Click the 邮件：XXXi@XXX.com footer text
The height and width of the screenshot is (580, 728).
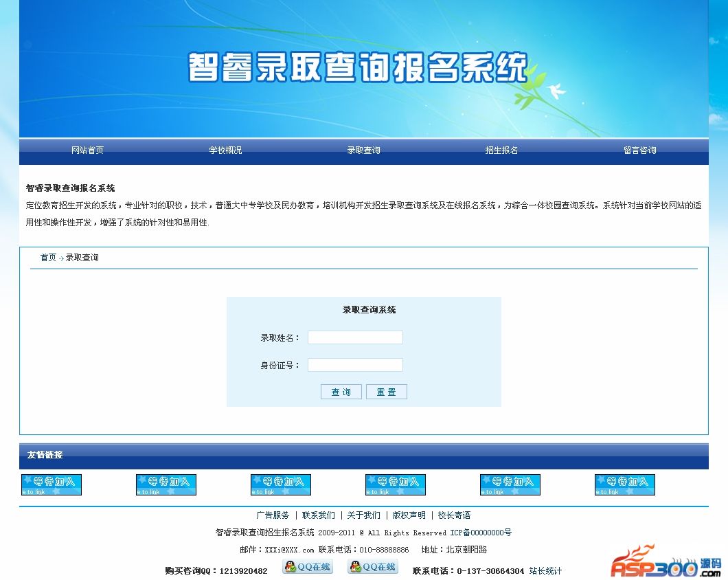click(277, 549)
